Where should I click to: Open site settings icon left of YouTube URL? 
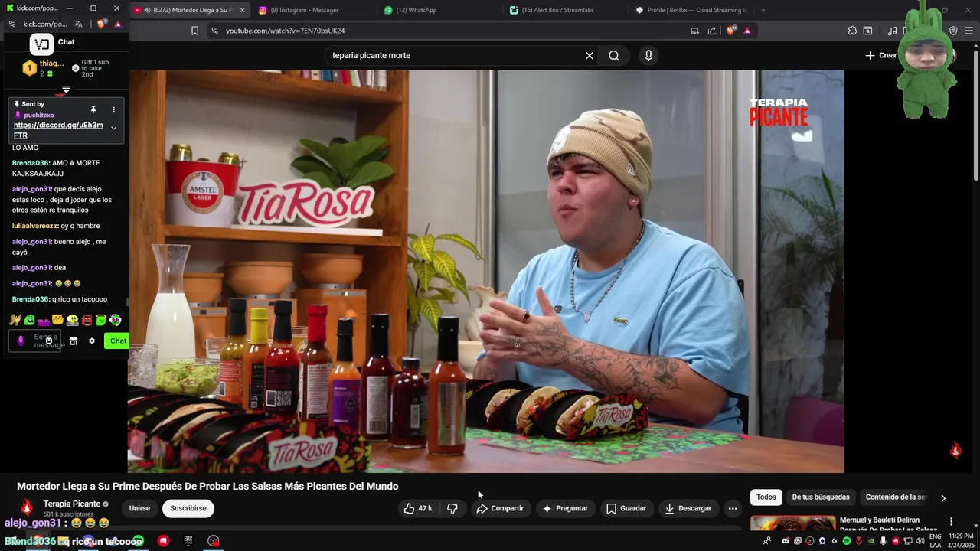(214, 31)
